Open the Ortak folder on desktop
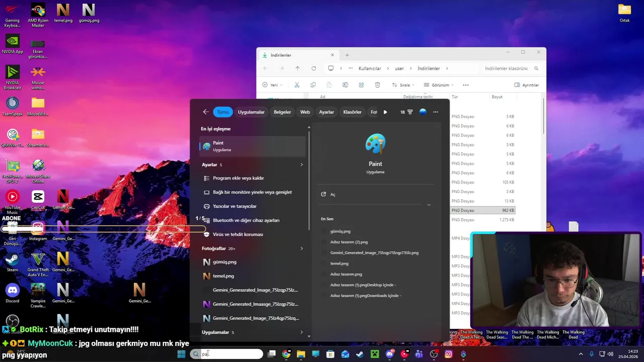 624,13
